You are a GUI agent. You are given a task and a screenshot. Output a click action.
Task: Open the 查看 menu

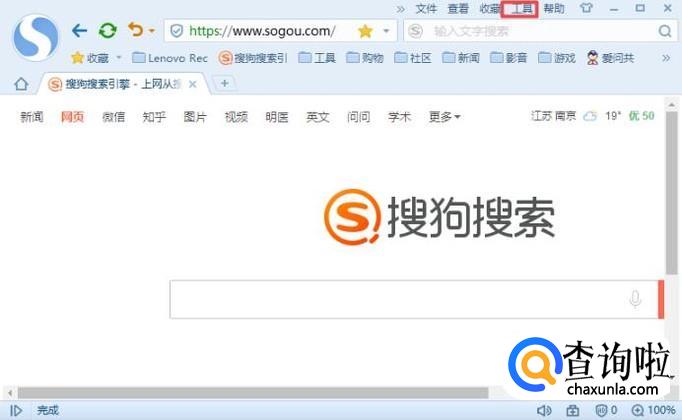458,9
